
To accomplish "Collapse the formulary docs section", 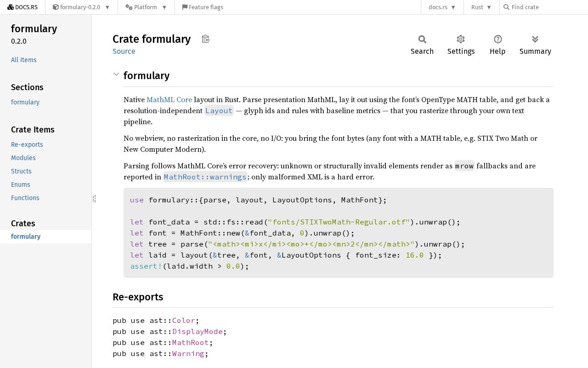I will coord(116,75).
